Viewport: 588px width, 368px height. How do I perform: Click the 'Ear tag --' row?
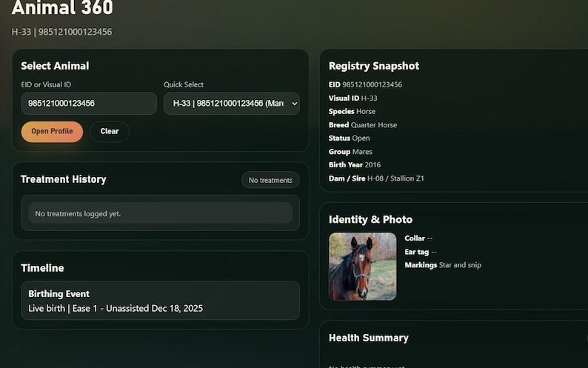tap(421, 252)
